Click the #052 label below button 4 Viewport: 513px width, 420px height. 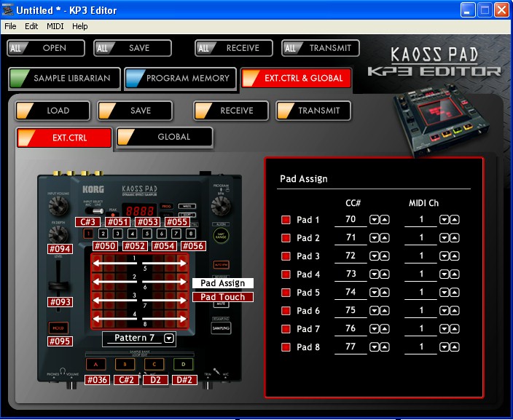coord(135,246)
